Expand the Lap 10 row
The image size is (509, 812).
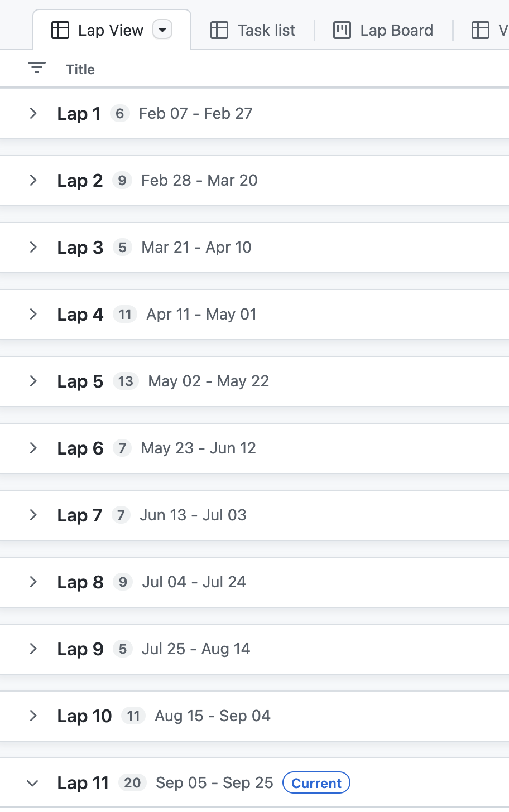[x=33, y=716]
